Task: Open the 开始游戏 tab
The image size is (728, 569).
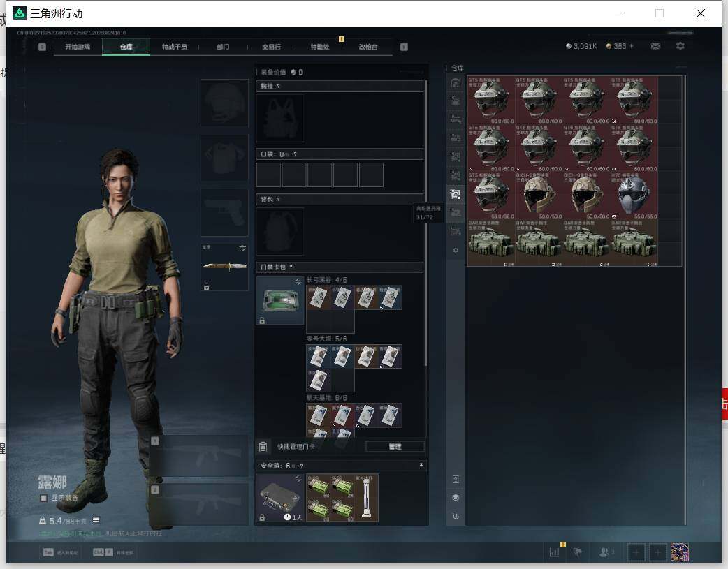Action: [x=78, y=47]
